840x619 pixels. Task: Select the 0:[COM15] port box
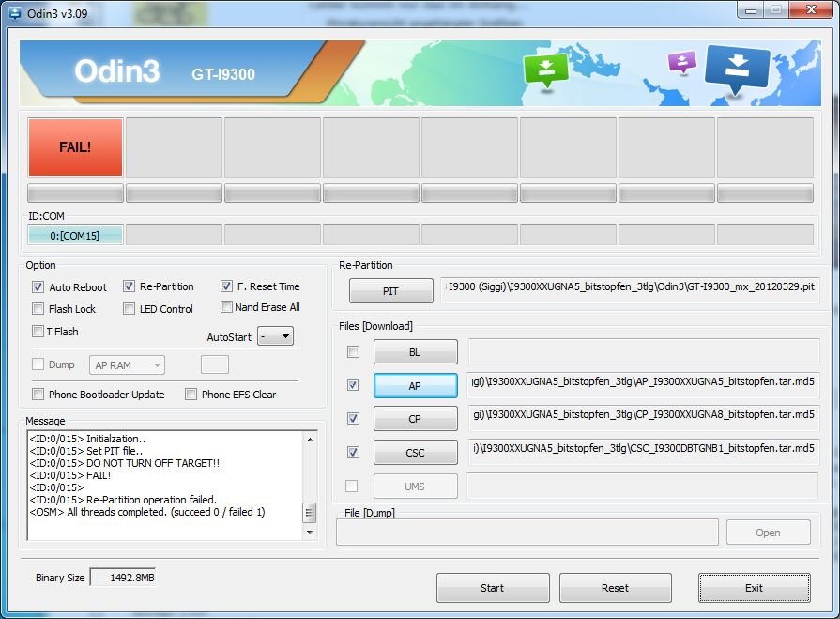click(x=75, y=235)
